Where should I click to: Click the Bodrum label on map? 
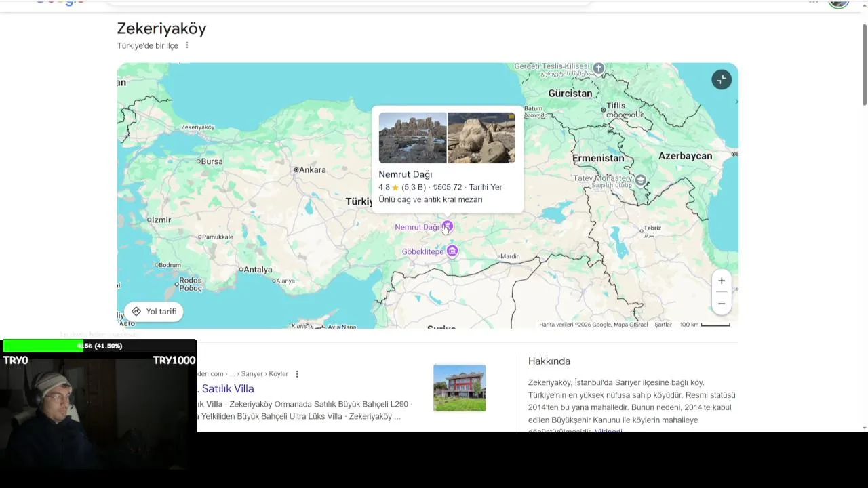click(x=170, y=265)
